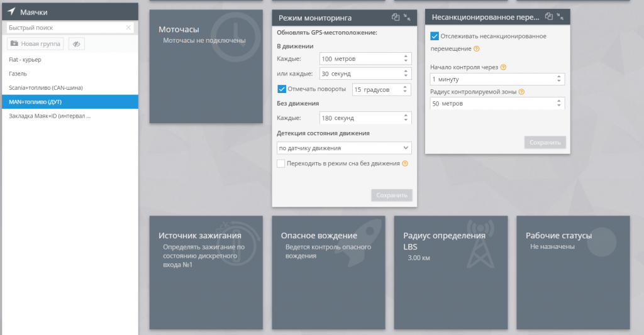Screen dimensions: 644x335
Task: Toggle hidden trackers with crossed-eye button
Action: (76, 44)
